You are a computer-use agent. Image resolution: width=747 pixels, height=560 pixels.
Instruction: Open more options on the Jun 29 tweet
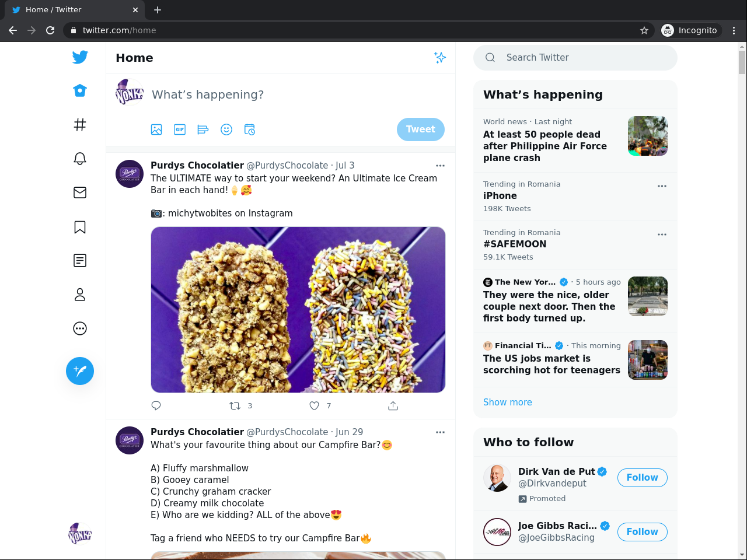tap(440, 432)
